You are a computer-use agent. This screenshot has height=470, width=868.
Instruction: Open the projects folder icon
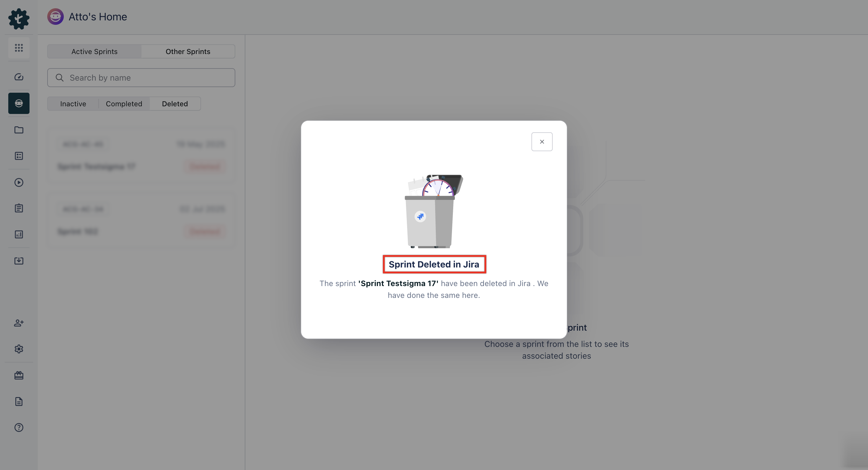19,130
